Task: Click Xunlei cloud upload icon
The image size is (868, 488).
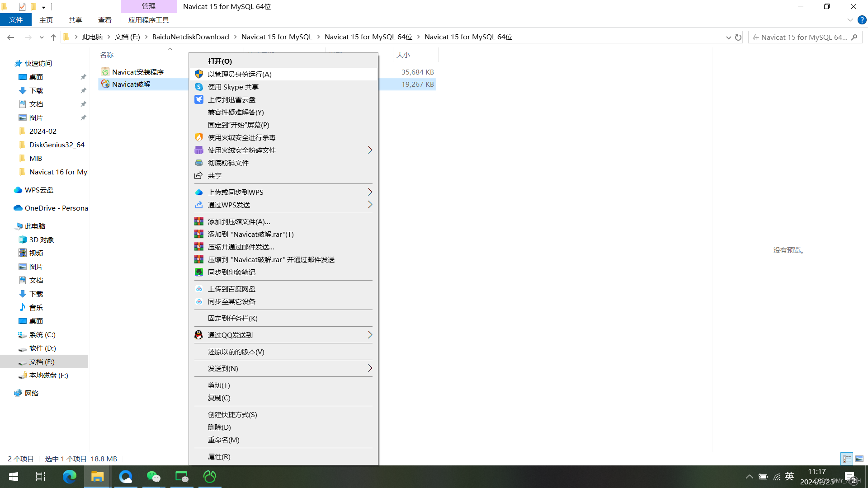Action: 199,99
